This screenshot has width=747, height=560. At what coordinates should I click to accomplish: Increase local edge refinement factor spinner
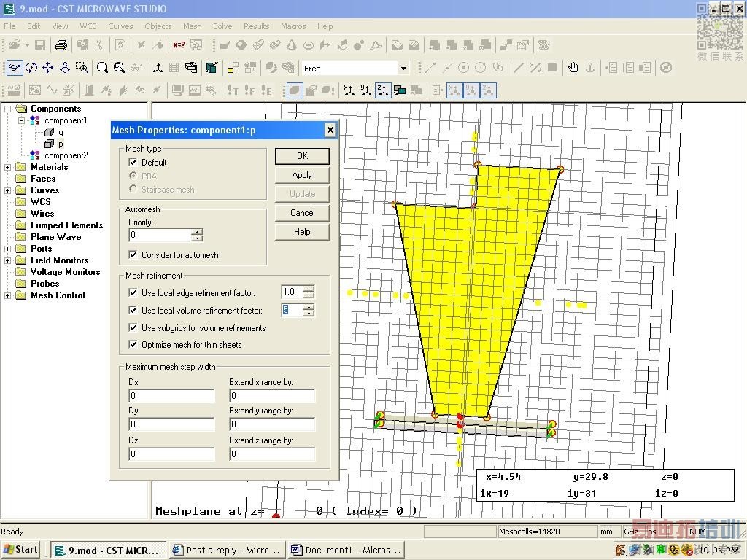point(309,289)
